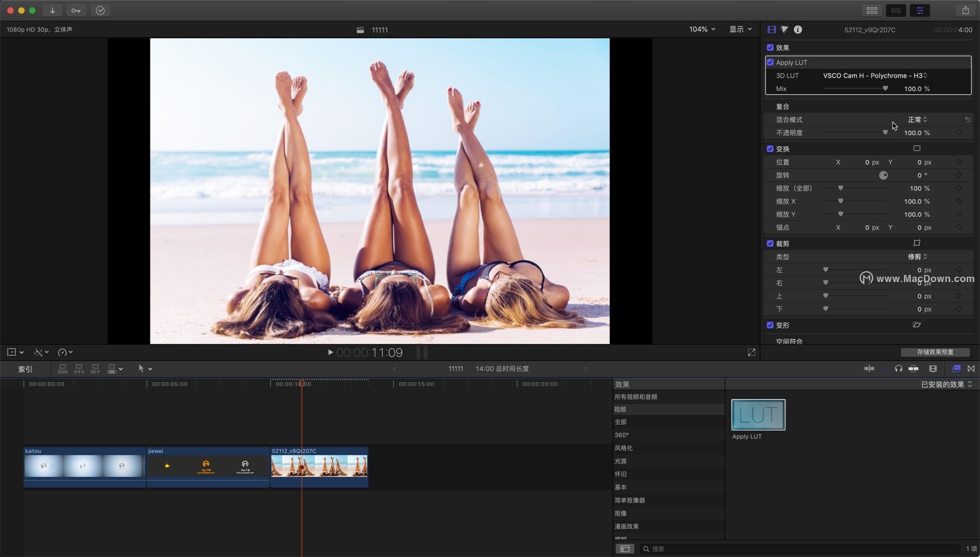Select the 全部 effects category
The height and width of the screenshot is (557, 980).
pos(668,422)
